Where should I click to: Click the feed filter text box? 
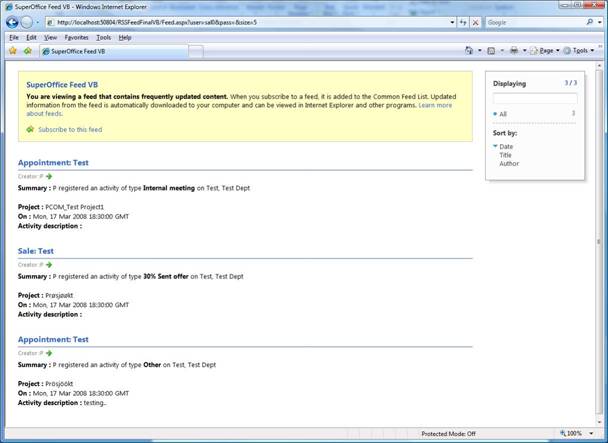click(x=535, y=98)
